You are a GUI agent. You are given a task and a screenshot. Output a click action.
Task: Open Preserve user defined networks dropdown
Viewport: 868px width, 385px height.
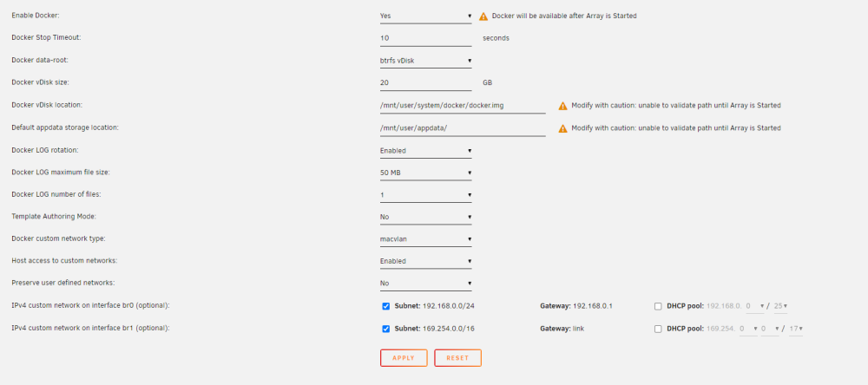pos(425,284)
